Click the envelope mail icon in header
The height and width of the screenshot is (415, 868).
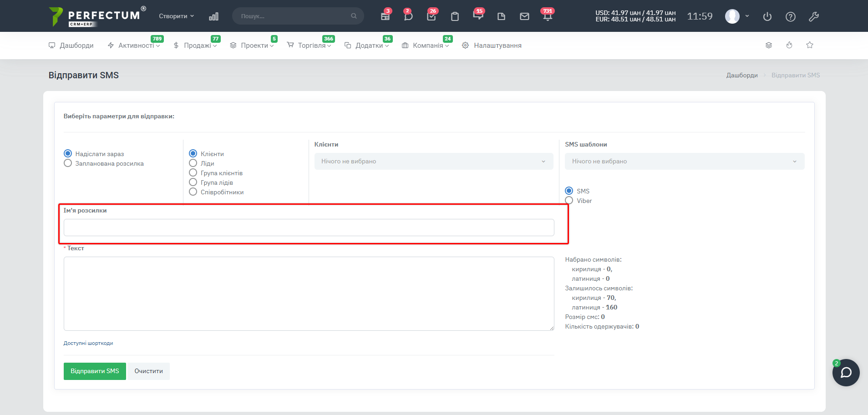click(x=524, y=16)
